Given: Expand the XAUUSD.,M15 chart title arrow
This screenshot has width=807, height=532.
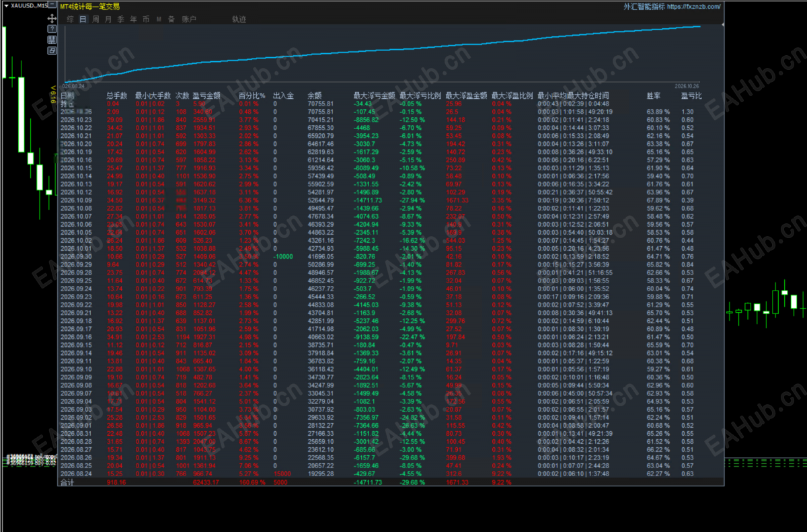Looking at the screenshot, I should tap(6, 6).
